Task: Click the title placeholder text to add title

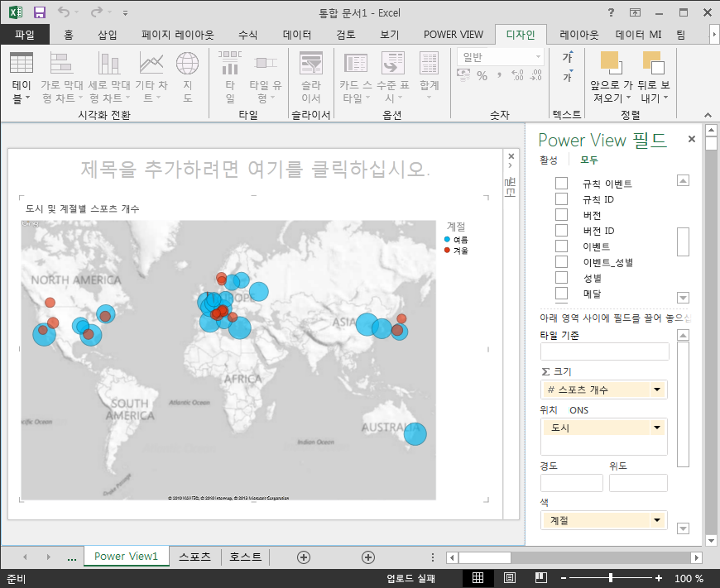Action: pos(255,169)
